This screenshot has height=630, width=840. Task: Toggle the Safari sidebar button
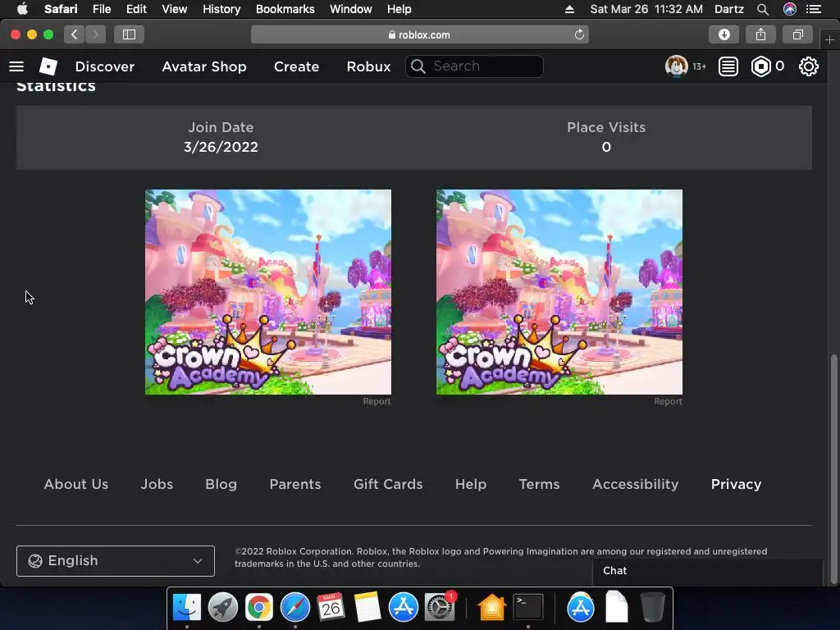(x=129, y=34)
